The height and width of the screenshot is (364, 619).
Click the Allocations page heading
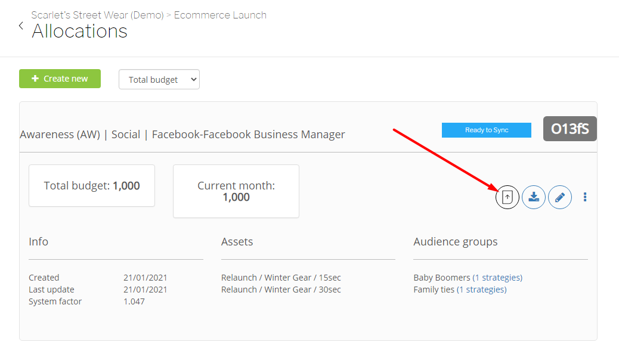[x=80, y=31]
